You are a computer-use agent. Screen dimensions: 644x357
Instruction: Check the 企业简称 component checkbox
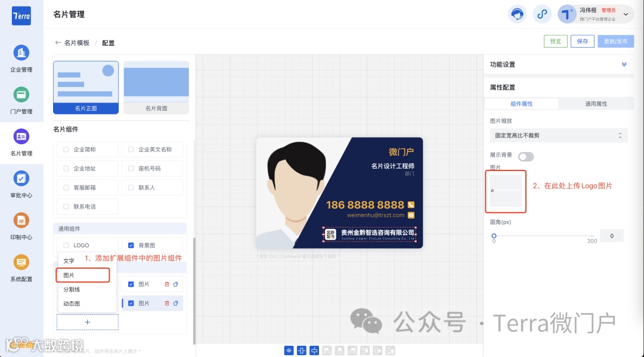pyautogui.click(x=66, y=150)
